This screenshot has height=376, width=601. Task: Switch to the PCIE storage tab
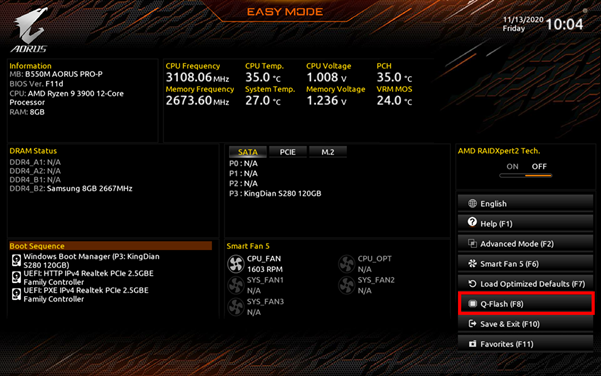[288, 152]
